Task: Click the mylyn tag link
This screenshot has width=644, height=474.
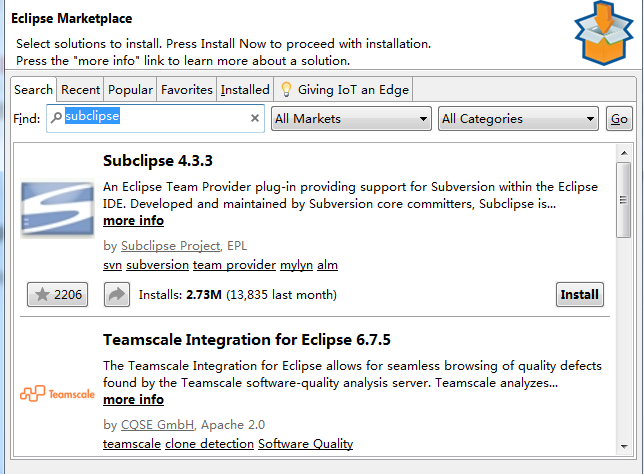Action: point(297,265)
